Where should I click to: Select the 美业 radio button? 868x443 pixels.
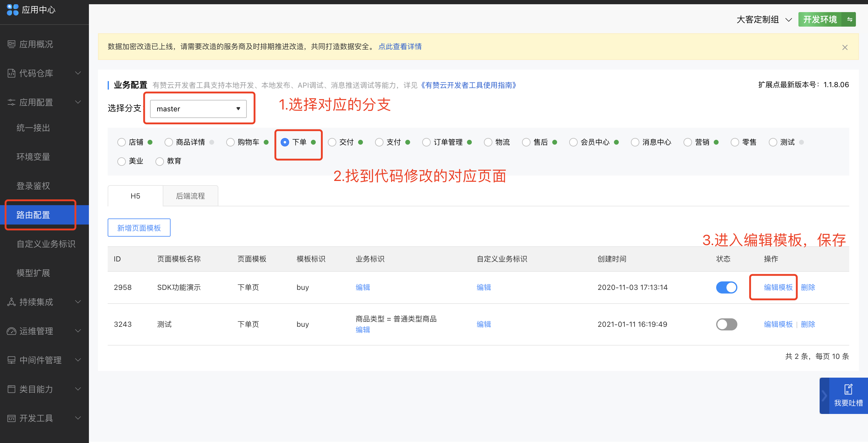click(121, 161)
